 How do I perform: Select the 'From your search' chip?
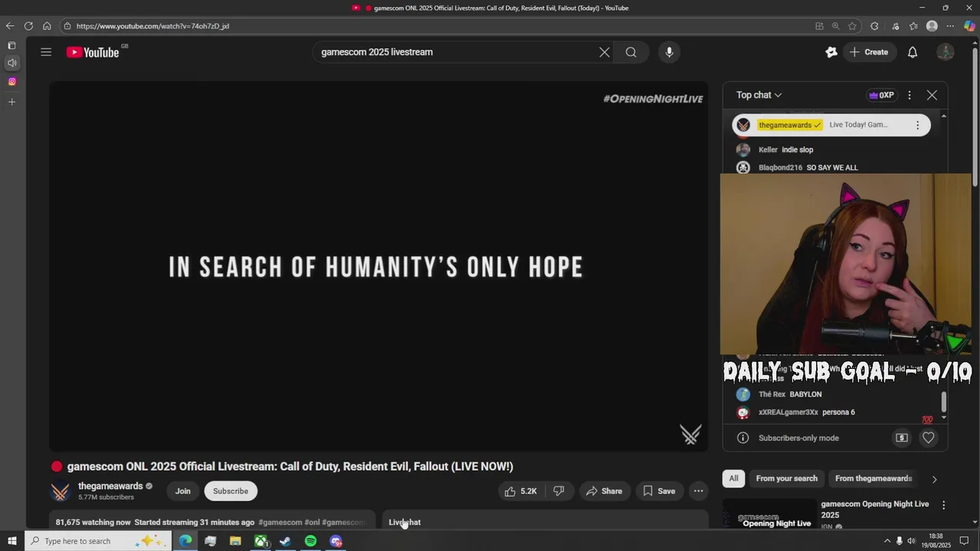point(786,478)
